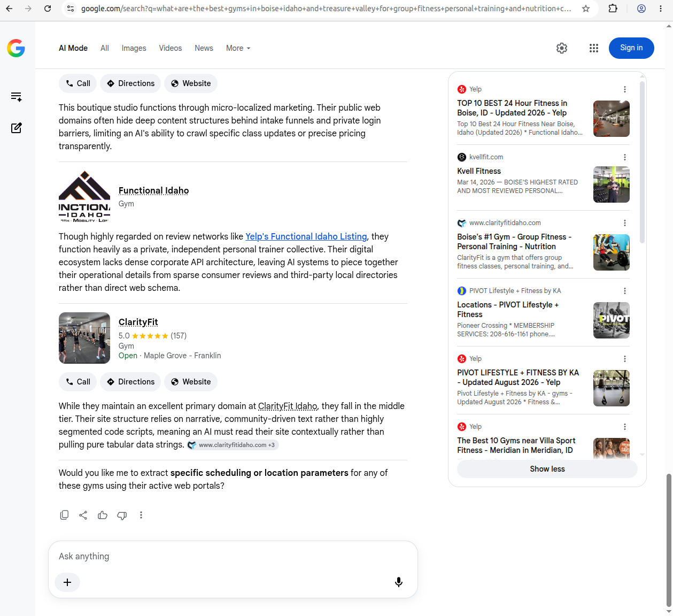Open Yelp's Functional Idaho Listing link
The height and width of the screenshot is (616, 673).
point(306,236)
